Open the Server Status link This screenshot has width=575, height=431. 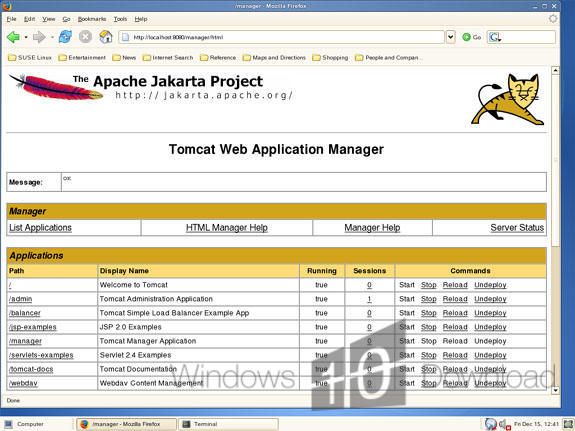click(x=517, y=228)
